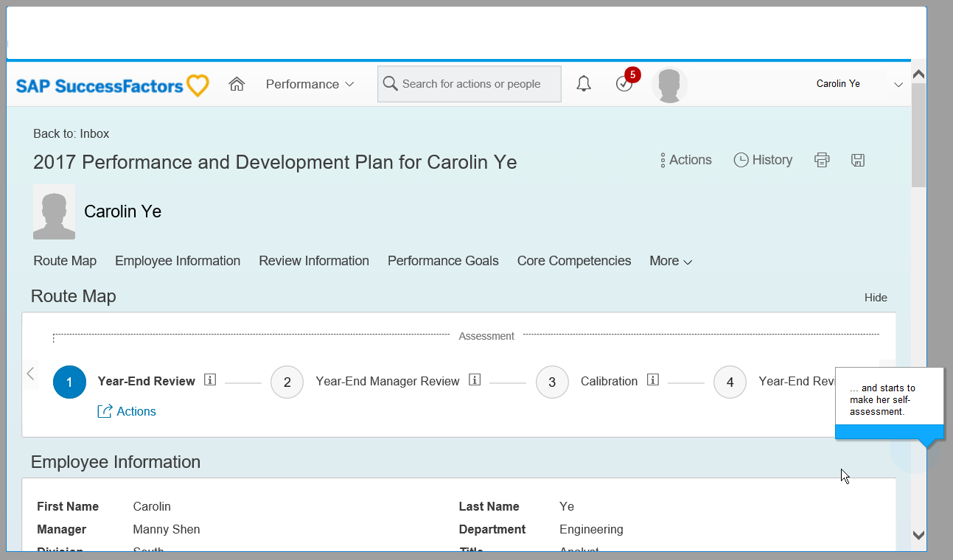This screenshot has width=953, height=560.
Task: Click the 'Year-End Review' bold step label
Action: tap(147, 381)
